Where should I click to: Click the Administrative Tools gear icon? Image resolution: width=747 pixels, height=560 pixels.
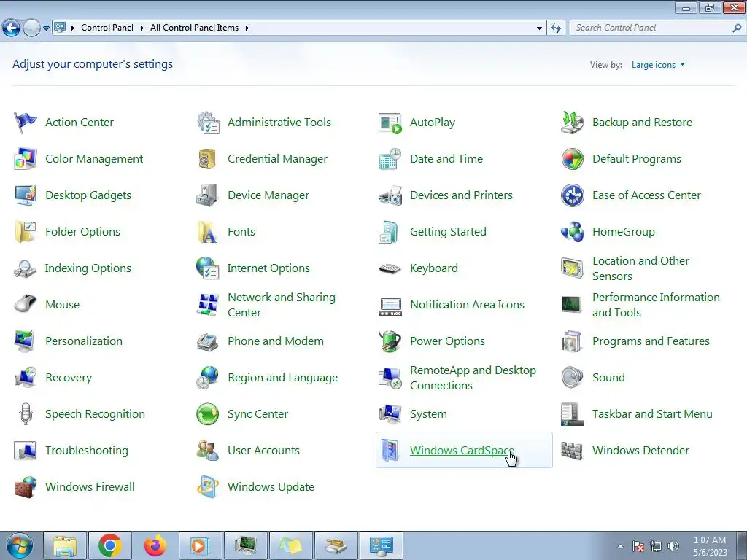coord(208,122)
